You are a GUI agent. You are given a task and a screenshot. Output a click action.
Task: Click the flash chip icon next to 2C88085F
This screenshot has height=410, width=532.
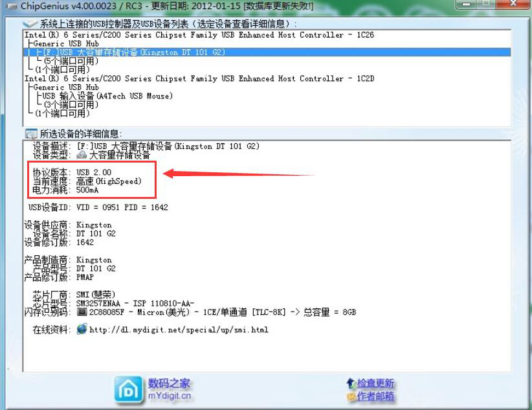[x=82, y=311]
